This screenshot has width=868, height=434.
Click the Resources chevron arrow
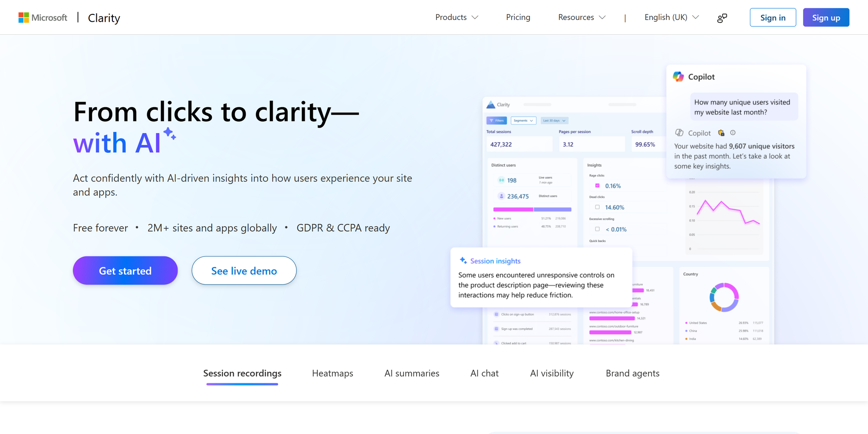tap(602, 17)
